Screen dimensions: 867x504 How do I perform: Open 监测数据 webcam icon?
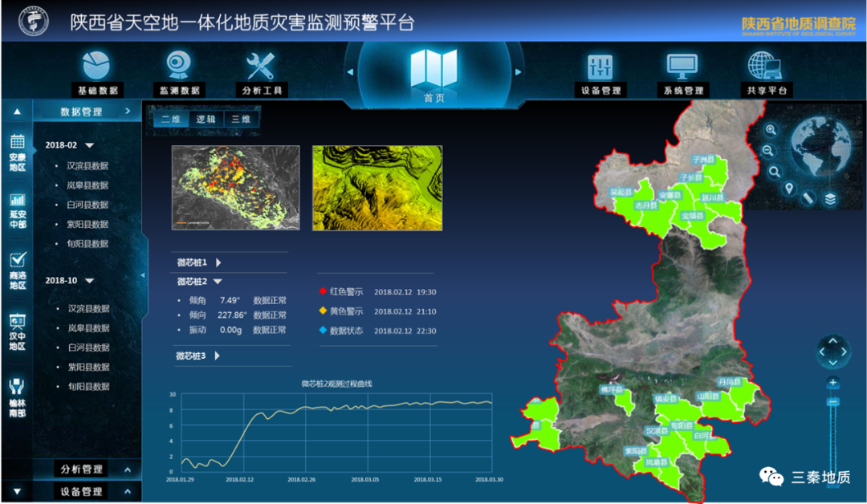point(178,65)
